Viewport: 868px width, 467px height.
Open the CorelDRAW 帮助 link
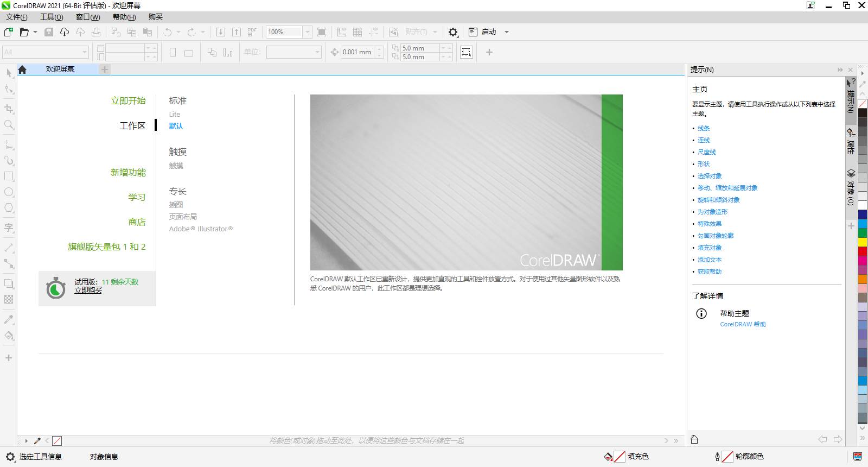pos(743,325)
